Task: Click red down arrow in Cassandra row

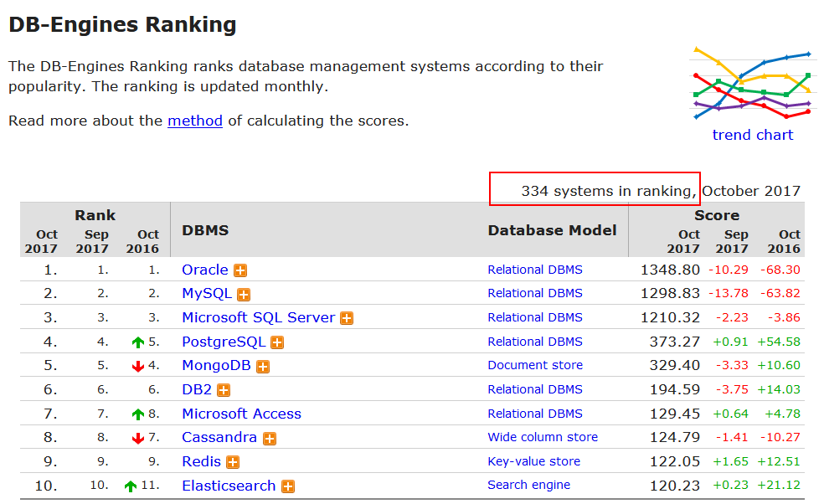Action: pyautogui.click(x=137, y=439)
